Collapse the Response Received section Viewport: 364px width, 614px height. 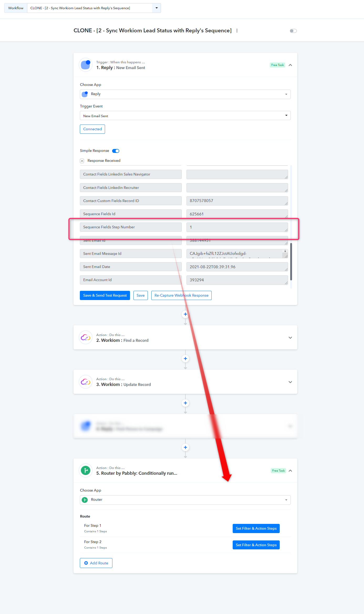click(82, 161)
